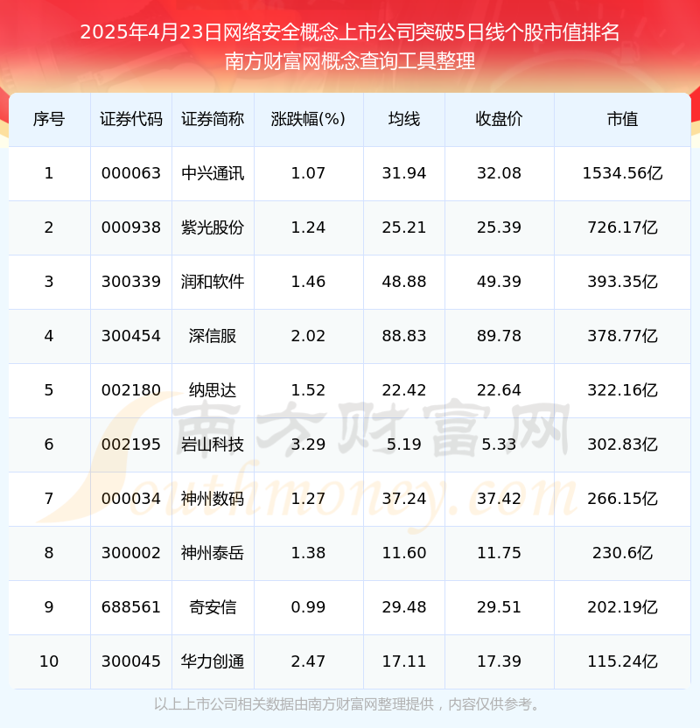Select stock code 300045
The width and height of the screenshot is (700, 728).
[131, 661]
